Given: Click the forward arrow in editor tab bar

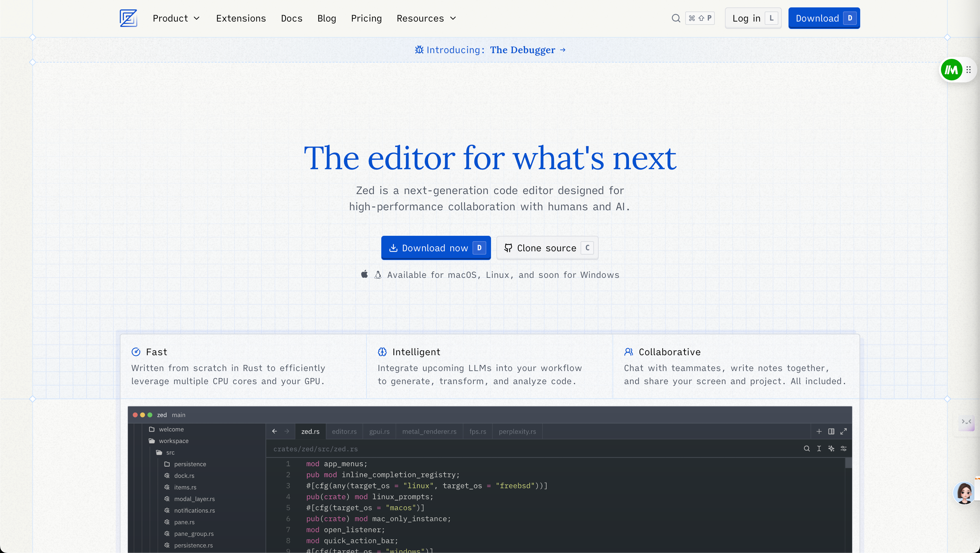Looking at the screenshot, I should click(287, 431).
